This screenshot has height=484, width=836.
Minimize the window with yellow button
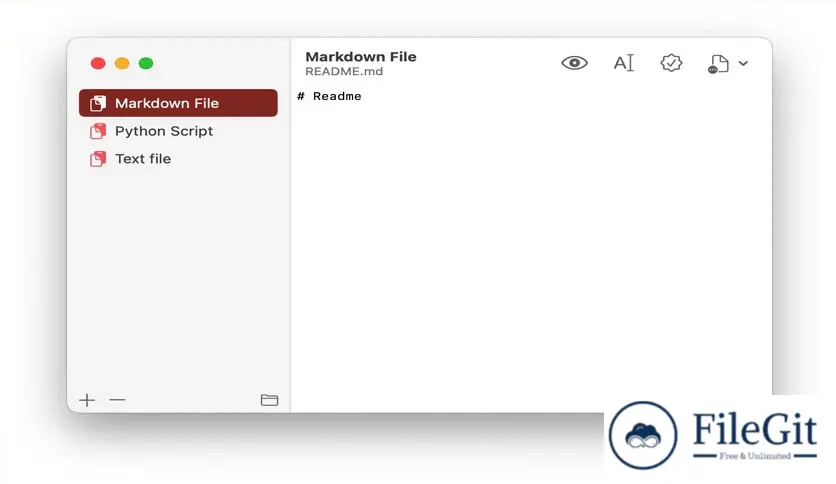pos(122,63)
